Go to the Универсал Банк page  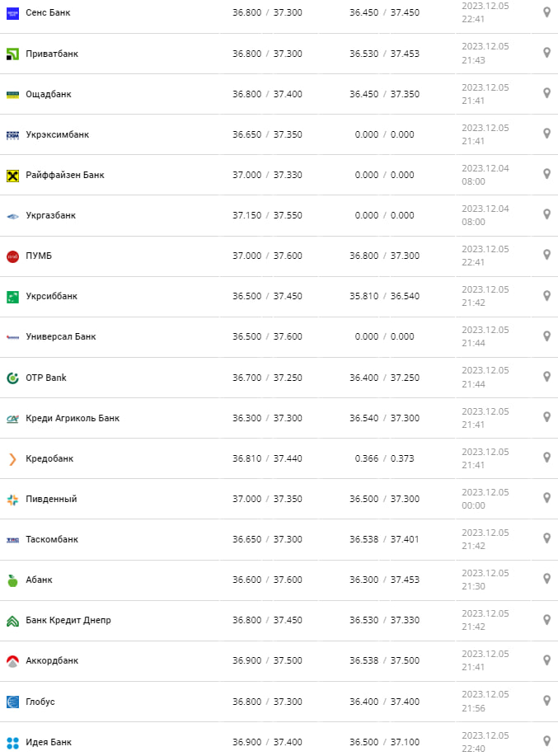tap(61, 336)
